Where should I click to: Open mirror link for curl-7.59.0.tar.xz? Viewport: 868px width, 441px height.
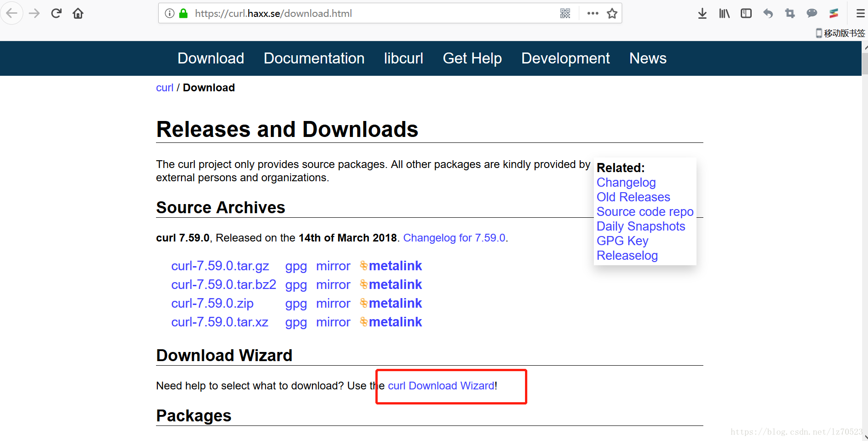point(333,322)
